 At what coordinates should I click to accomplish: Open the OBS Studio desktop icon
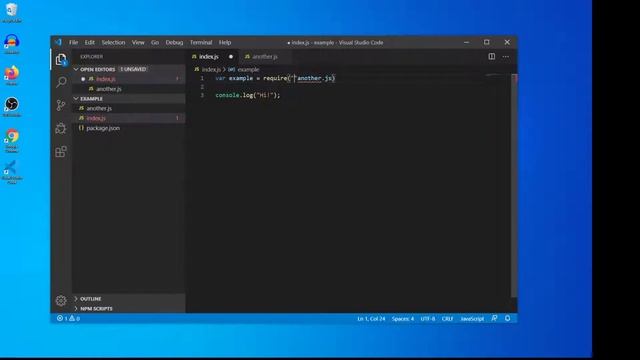click(11, 107)
